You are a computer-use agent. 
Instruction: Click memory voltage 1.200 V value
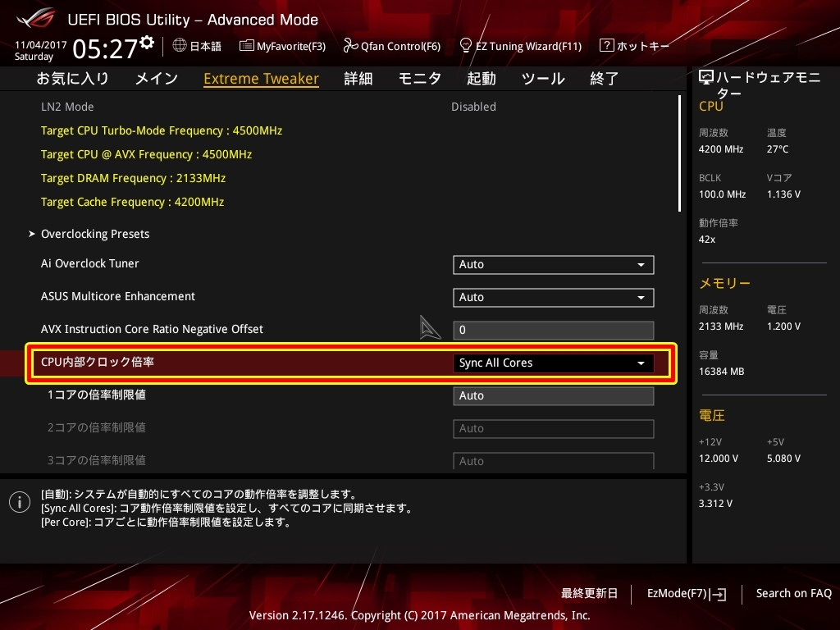[x=783, y=326]
